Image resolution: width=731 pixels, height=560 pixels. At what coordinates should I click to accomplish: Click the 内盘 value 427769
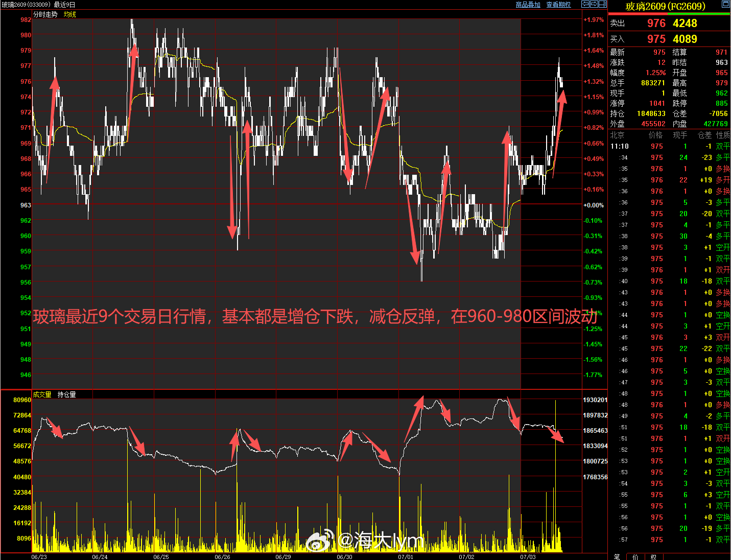point(716,124)
